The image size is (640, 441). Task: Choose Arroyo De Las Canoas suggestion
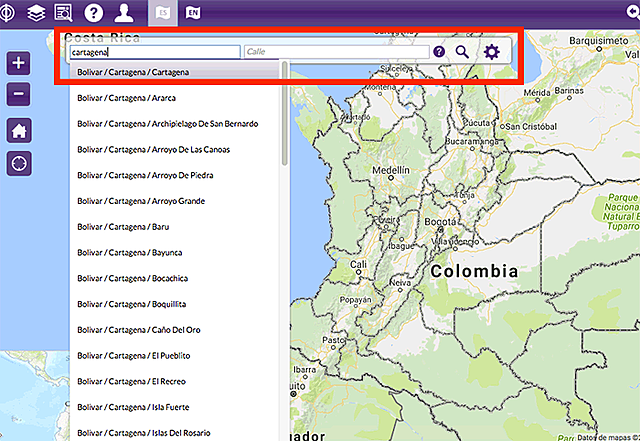click(x=175, y=149)
